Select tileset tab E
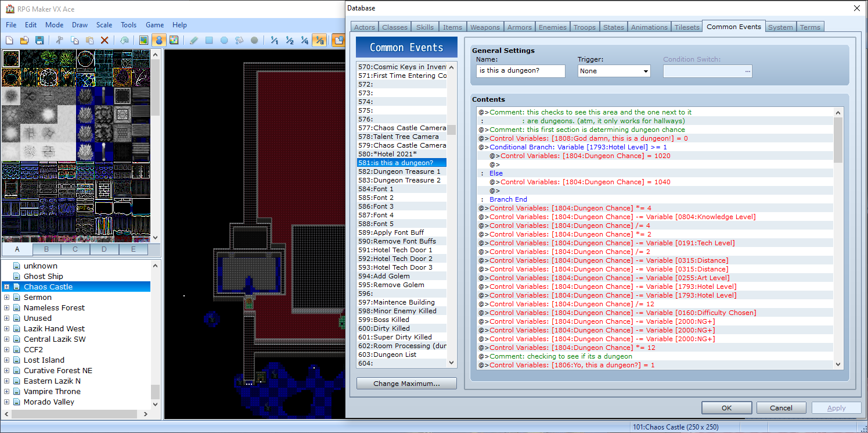 (134, 249)
